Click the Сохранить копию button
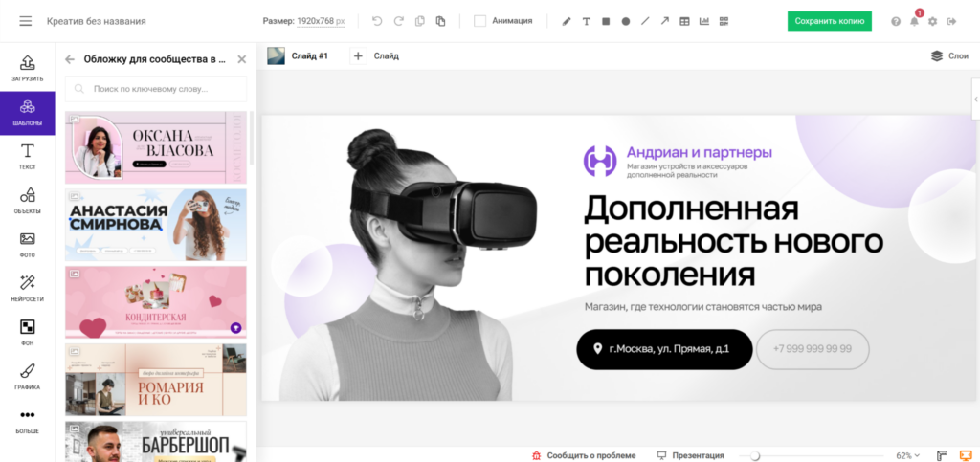Viewport: 980px width, 462px height. (829, 21)
